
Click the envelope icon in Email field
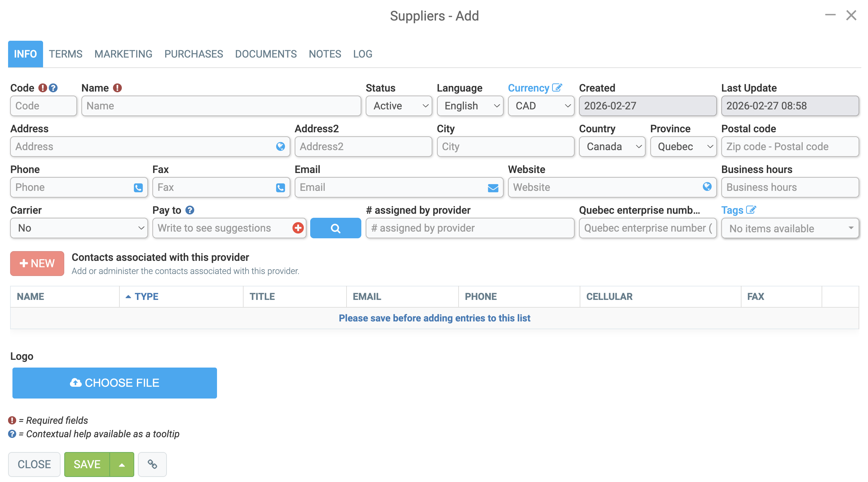point(493,188)
